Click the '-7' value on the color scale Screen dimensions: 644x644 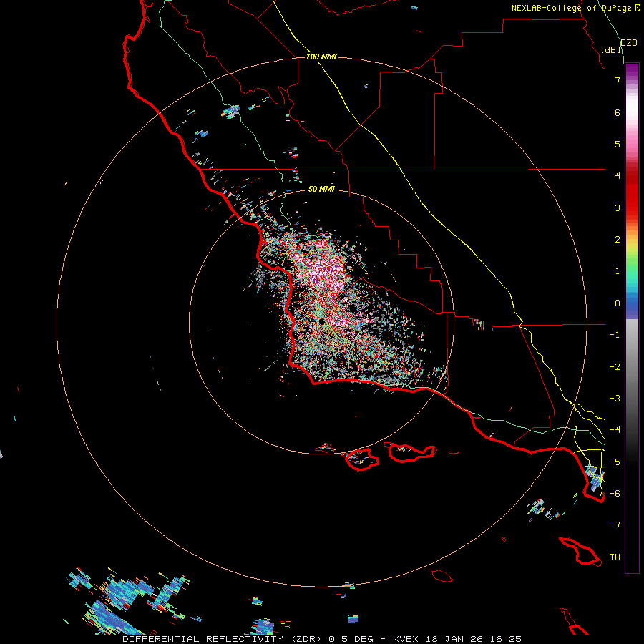pos(615,525)
